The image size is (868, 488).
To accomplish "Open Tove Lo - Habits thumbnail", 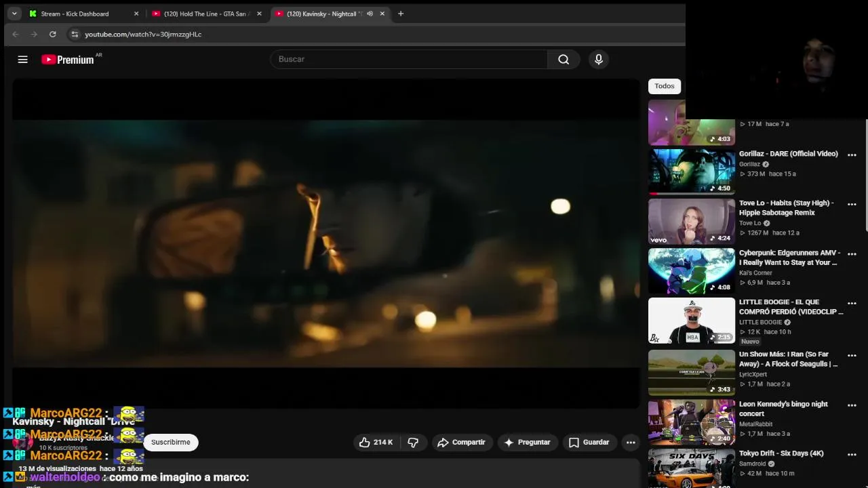I will click(692, 222).
